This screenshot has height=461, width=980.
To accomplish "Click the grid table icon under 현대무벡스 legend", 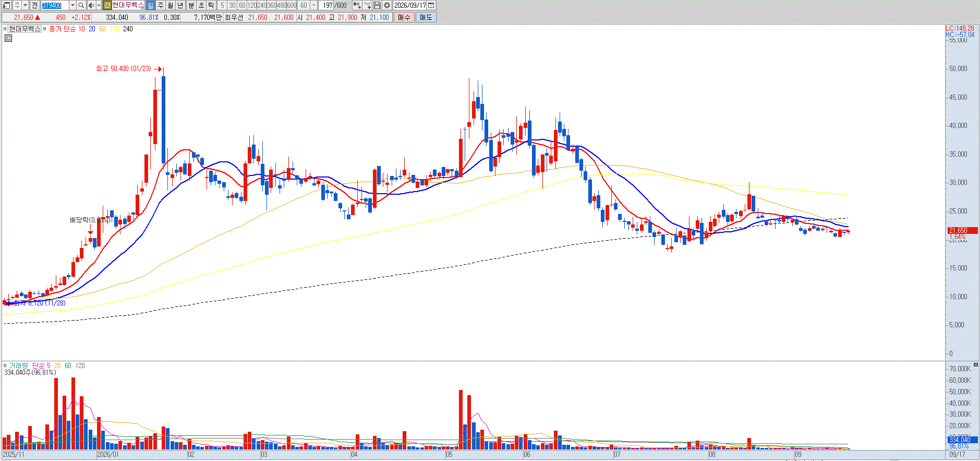I will click(8, 38).
